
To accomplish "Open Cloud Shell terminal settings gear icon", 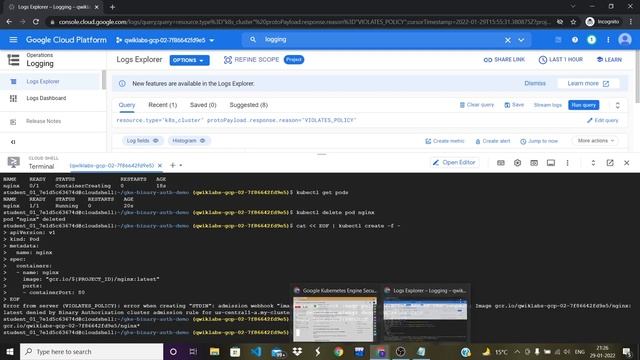I will (517, 162).
